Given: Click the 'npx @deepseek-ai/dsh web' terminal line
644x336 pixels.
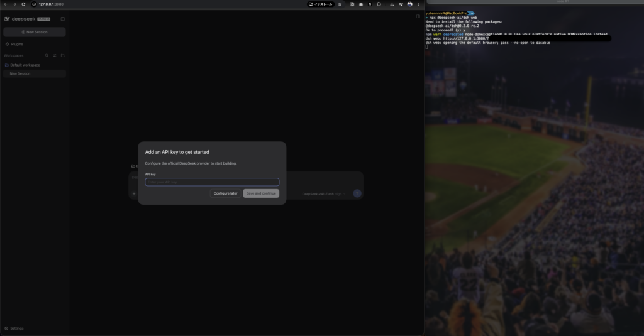Looking at the screenshot, I should [453, 18].
